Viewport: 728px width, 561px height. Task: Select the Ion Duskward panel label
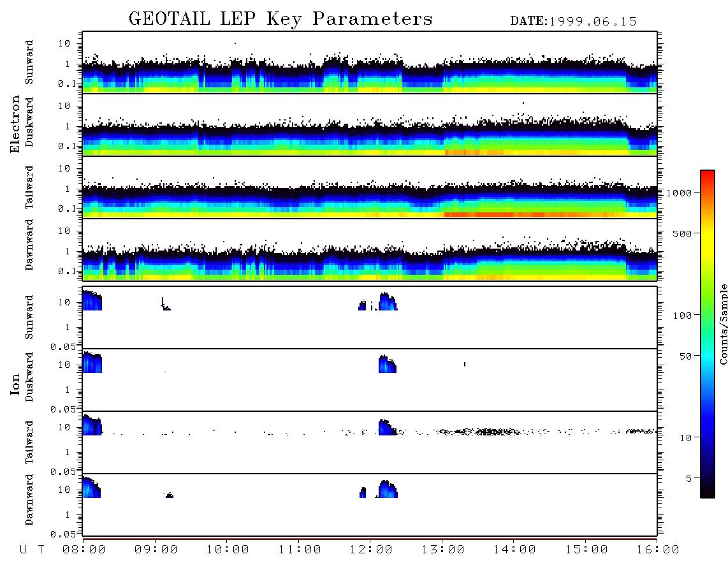coord(29,377)
